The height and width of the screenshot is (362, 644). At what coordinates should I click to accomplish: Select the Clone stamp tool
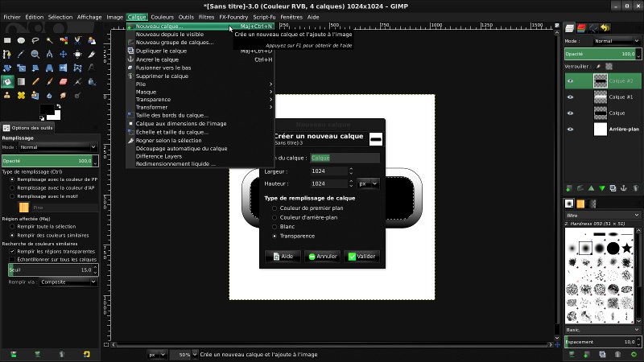click(7, 96)
